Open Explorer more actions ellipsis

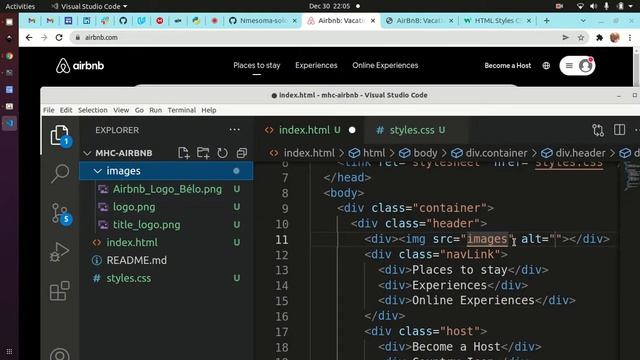[x=234, y=130]
